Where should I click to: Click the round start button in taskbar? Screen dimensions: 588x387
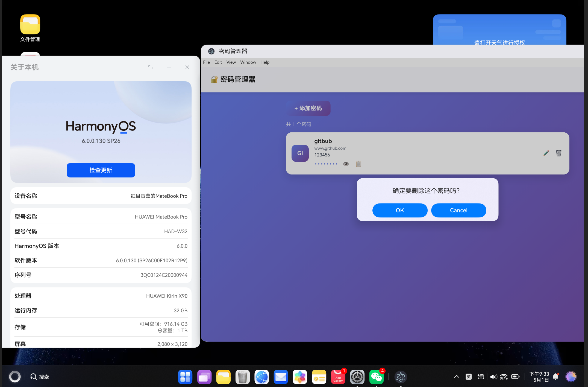click(15, 377)
